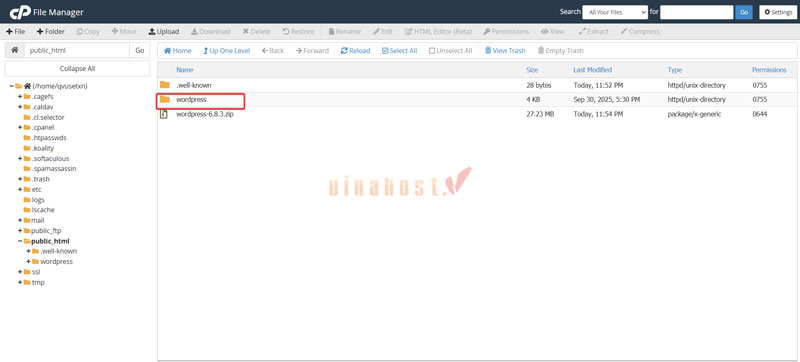Screen dimensions: 800x362
Task: Click the path Go button
Action: pos(140,50)
